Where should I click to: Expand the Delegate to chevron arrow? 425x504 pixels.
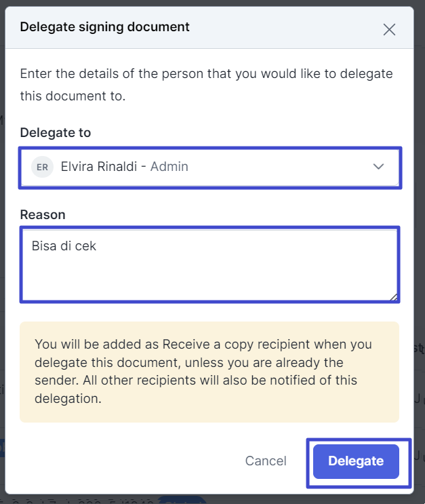point(378,166)
